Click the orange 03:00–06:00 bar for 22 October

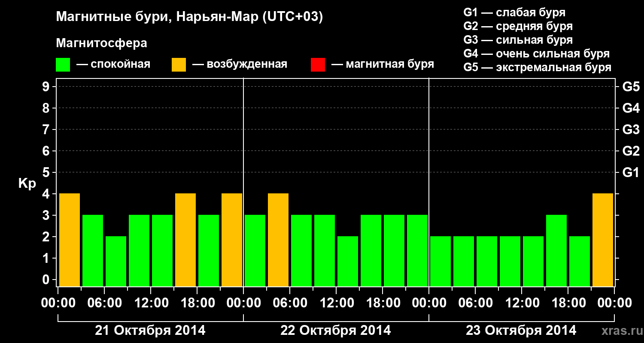[278, 240]
